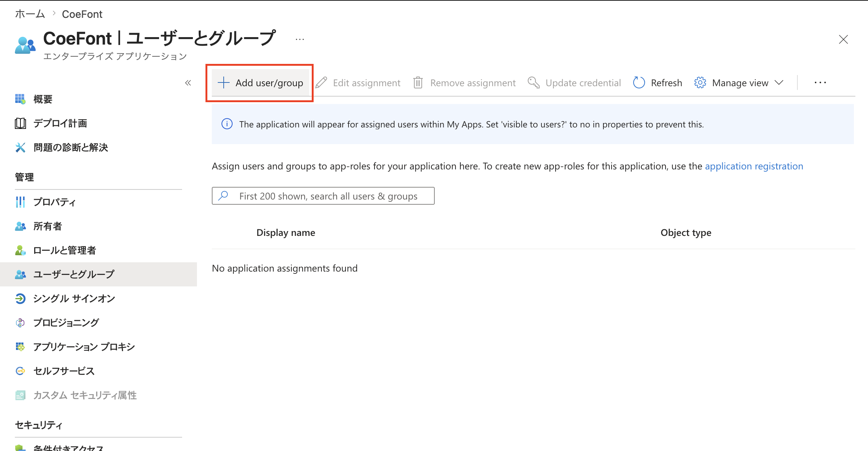The height and width of the screenshot is (451, 868).
Task: Refresh the assignments list via Refresh label
Action: coord(666,83)
